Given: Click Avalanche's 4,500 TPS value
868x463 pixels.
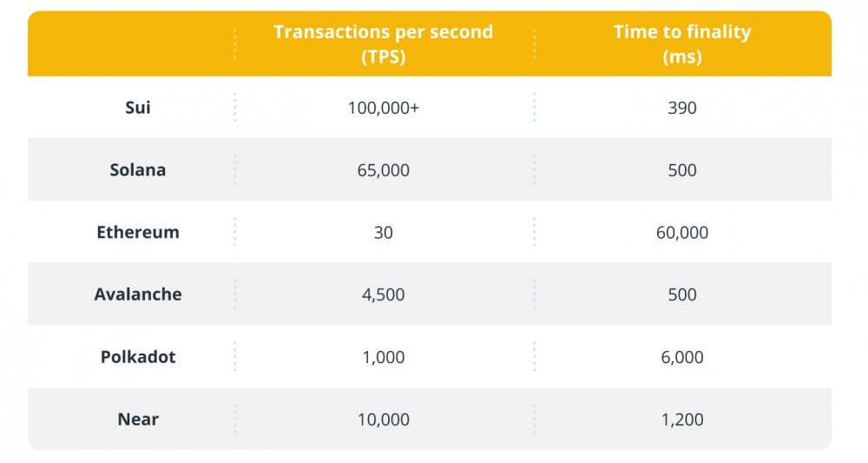Looking at the screenshot, I should (383, 294).
